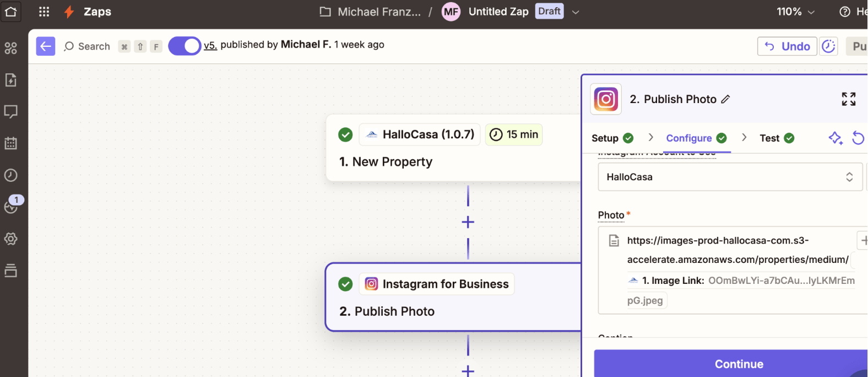Click the Publish Photo step green checkmark

[345, 284]
